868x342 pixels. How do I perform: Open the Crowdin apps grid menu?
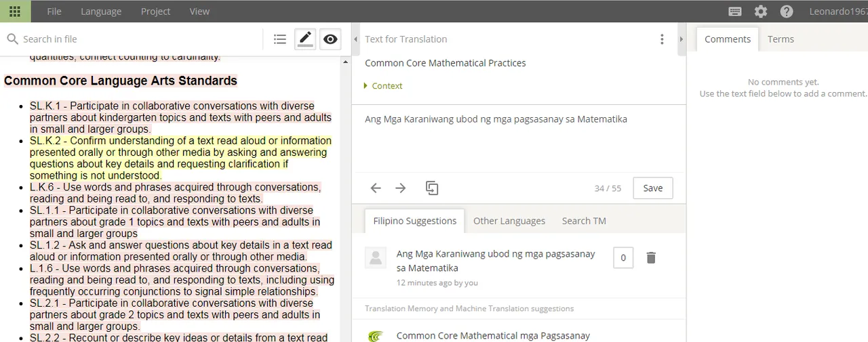click(15, 11)
